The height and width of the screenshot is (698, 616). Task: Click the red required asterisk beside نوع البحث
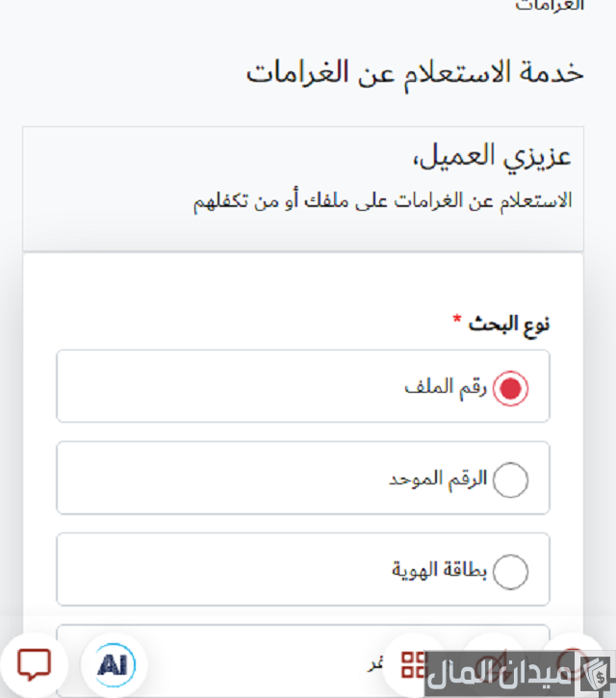click(458, 320)
